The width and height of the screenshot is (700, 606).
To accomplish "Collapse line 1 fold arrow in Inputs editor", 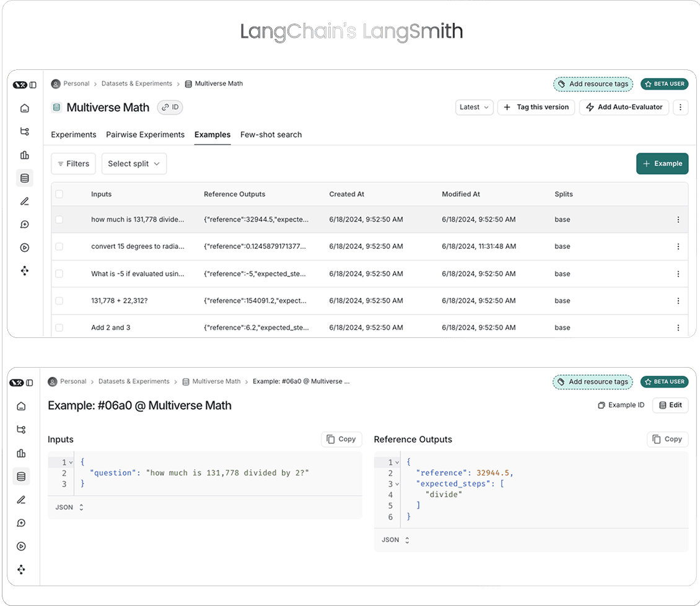I will pyautogui.click(x=71, y=462).
